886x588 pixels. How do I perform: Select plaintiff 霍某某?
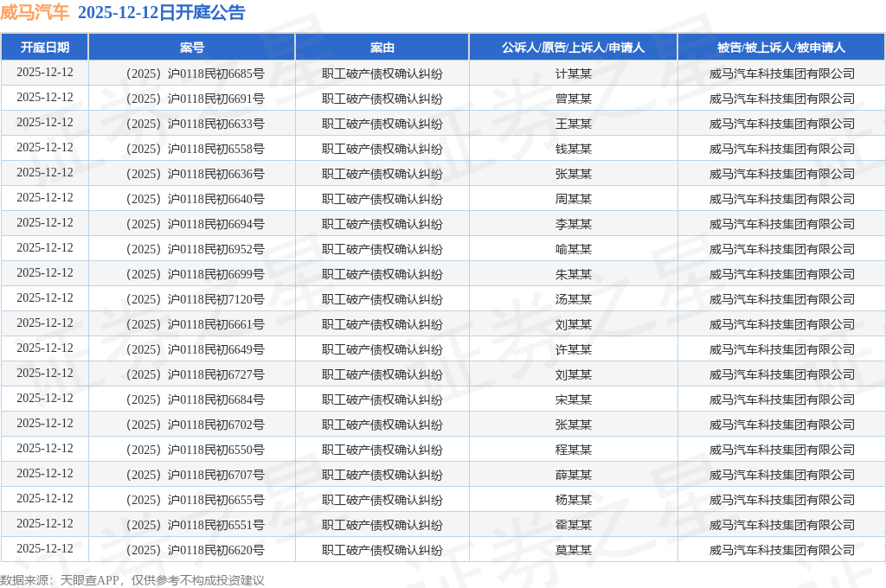[574, 525]
